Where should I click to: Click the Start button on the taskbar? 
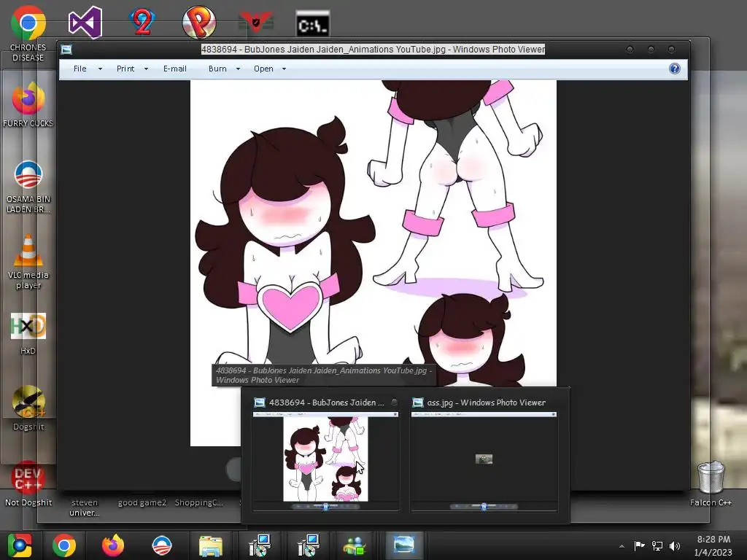(x=20, y=545)
